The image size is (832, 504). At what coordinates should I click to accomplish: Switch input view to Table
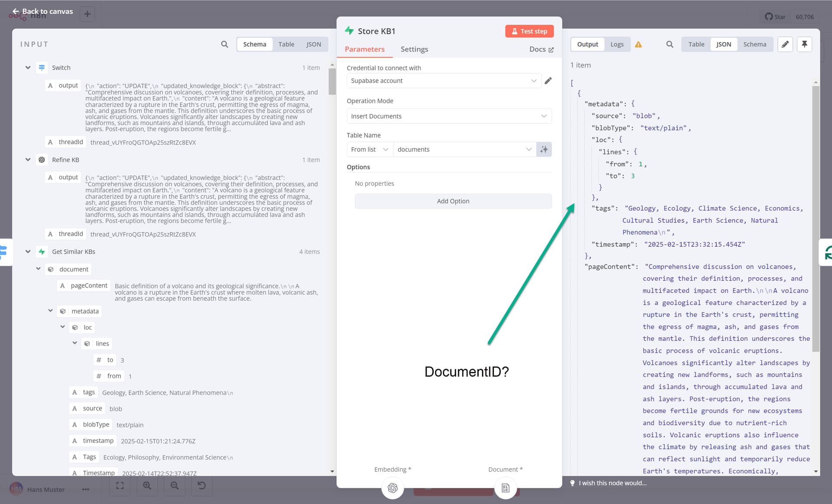(286, 44)
